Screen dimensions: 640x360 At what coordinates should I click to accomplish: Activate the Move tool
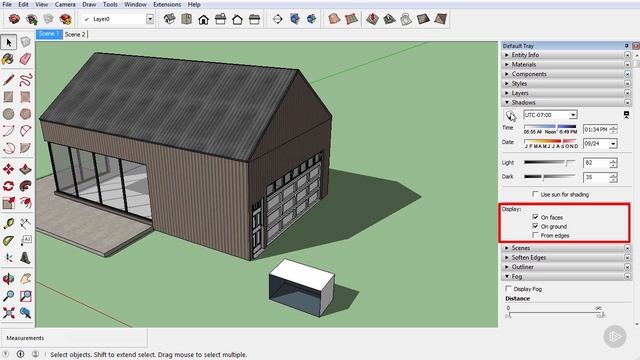(x=8, y=169)
